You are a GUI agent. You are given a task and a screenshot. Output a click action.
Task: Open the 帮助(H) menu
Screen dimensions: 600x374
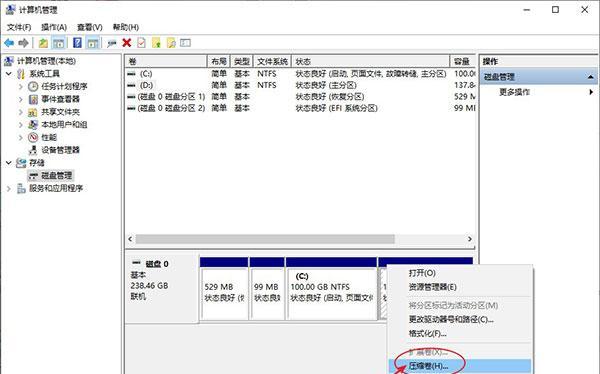(x=126, y=27)
